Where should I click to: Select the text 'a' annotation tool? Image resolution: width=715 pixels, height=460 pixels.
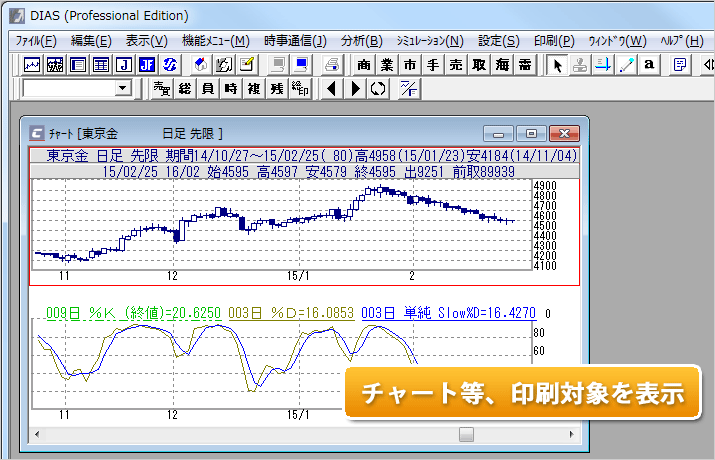coord(650,65)
